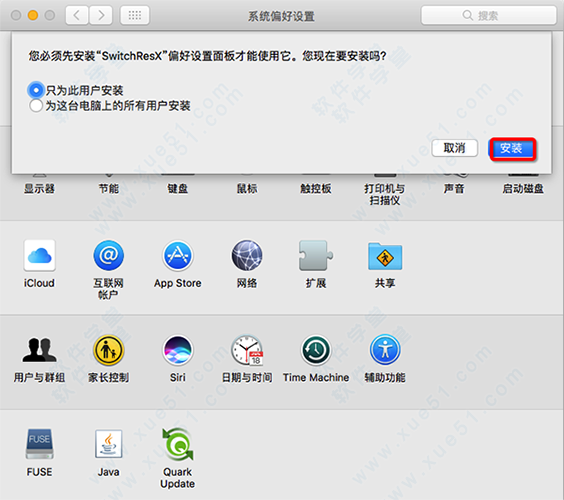This screenshot has height=500, width=564.
Task: Open Accessibility (辅助功能) icon
Action: click(x=385, y=350)
